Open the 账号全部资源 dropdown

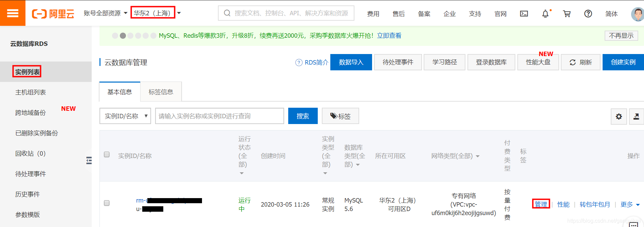[x=106, y=13]
